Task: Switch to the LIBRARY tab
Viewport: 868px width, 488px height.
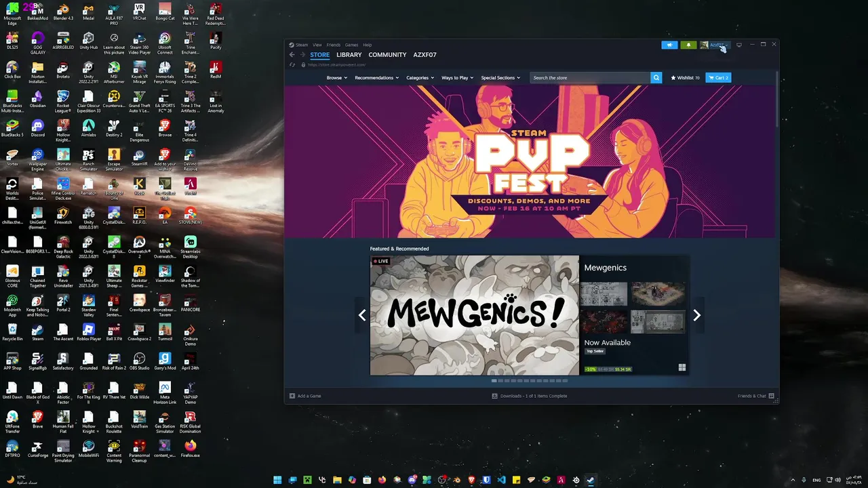Action: [349, 55]
